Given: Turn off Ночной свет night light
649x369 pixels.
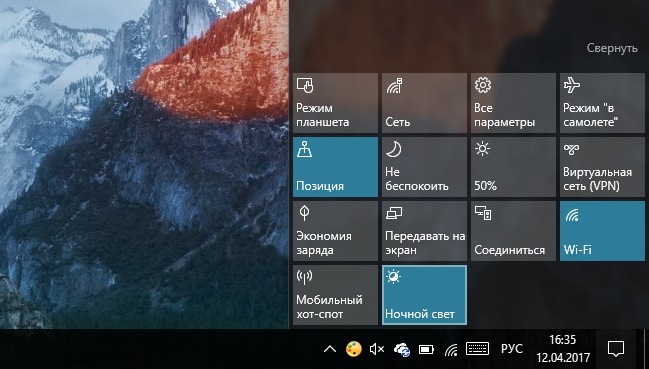Looking at the screenshot, I should point(424,295).
